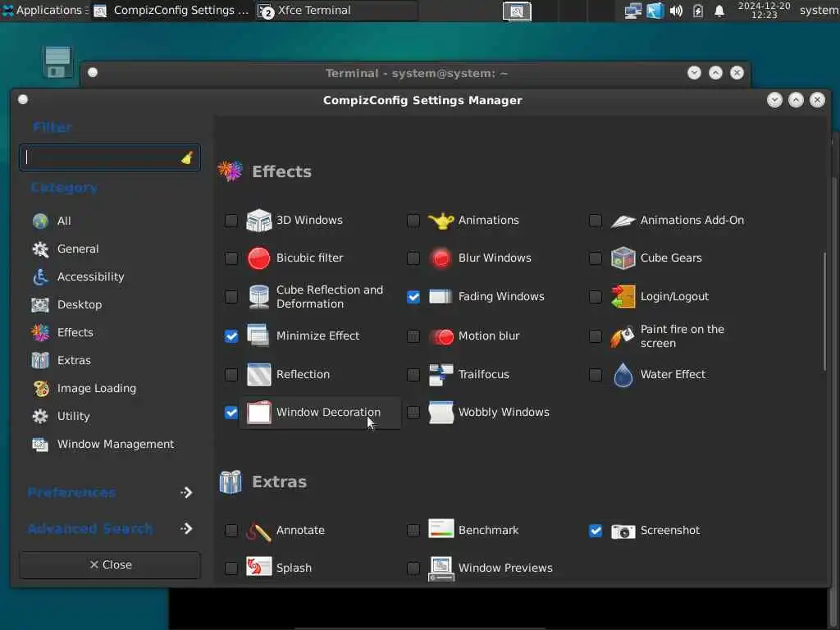
Task: Check the Blur Windows checkbox
Action: click(x=413, y=258)
